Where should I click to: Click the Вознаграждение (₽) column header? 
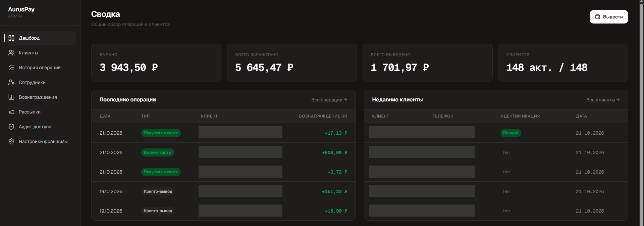[x=323, y=116]
